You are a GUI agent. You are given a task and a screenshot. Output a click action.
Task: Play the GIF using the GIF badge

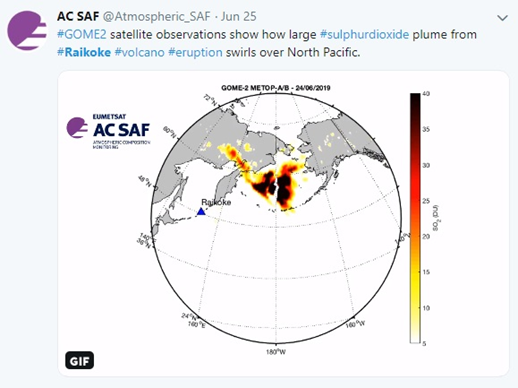point(79,360)
